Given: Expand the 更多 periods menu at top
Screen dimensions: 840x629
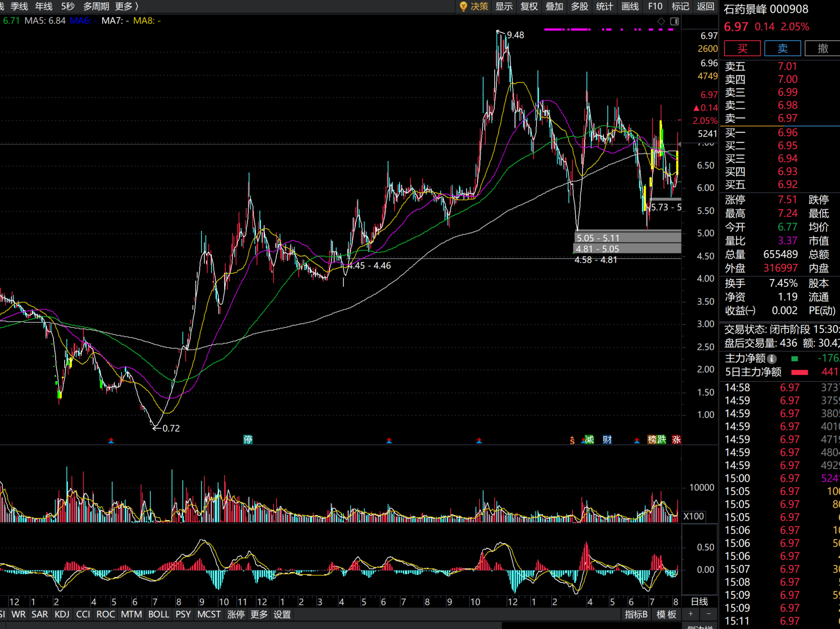Looking at the screenshot, I should point(127,7).
